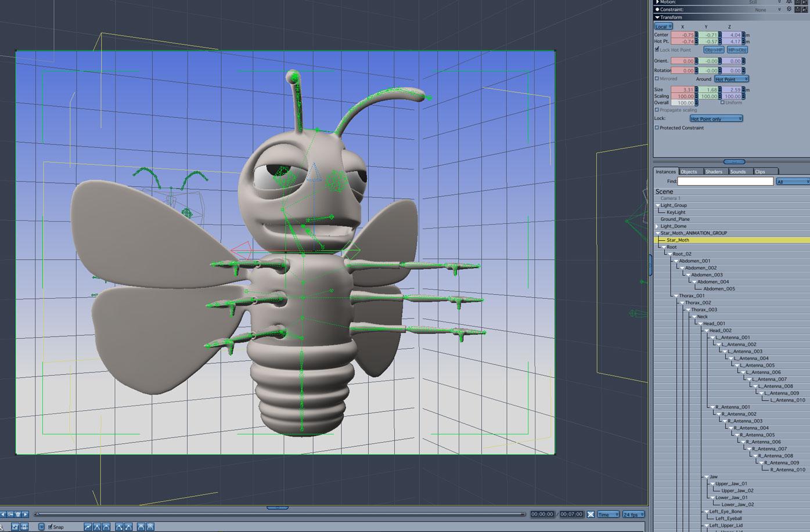Toggle the Snap checkbox
The height and width of the screenshot is (532, 810).
(x=51, y=527)
